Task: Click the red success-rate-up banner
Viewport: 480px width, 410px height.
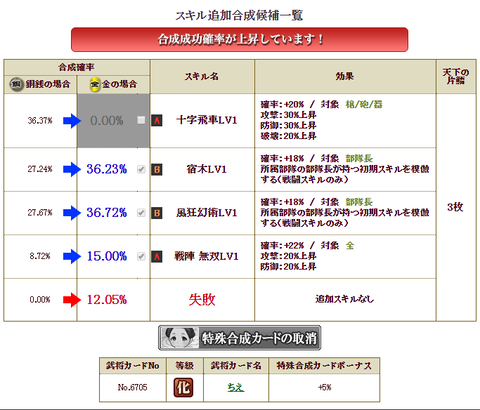Action: tap(239, 39)
